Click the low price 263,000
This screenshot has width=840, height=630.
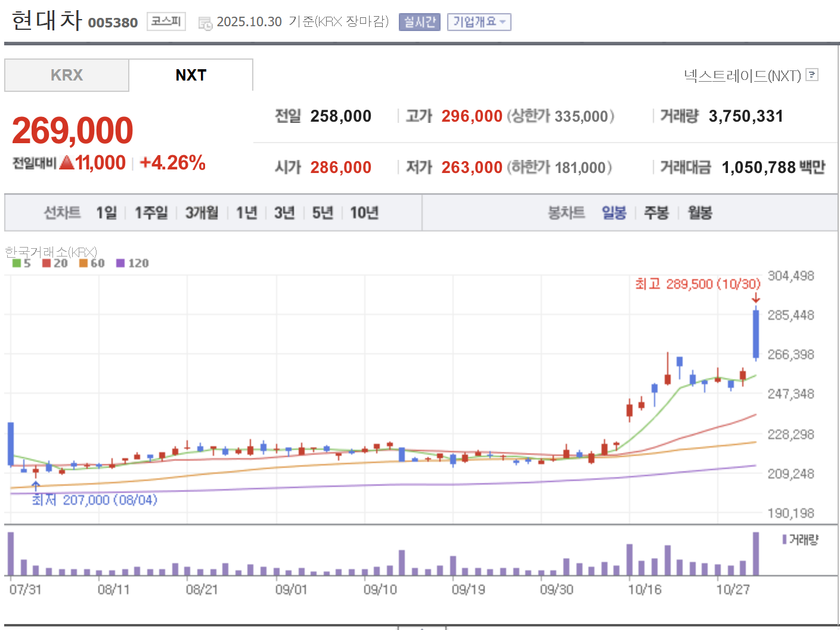(472, 168)
